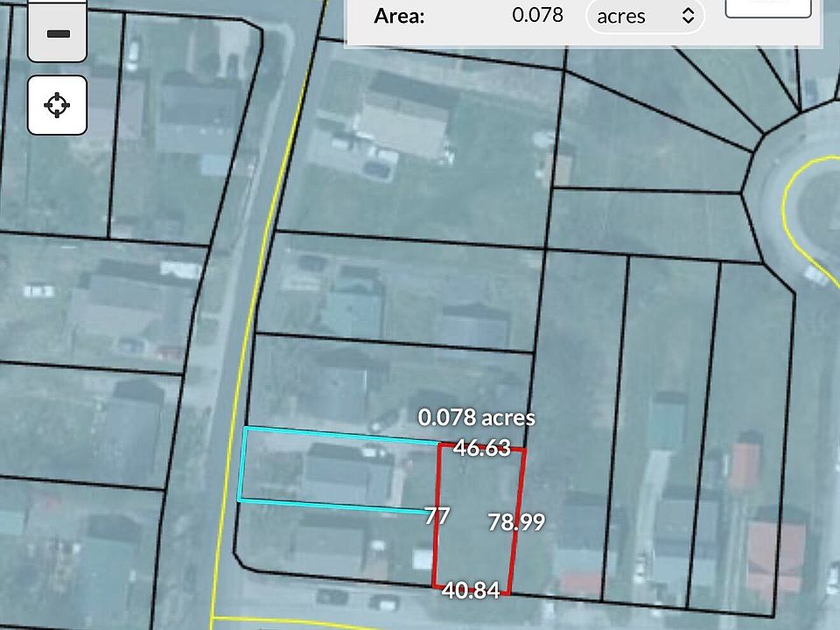Screen dimensions: 840x630
Task: Select the 46.63 side measurement
Action: [481, 448]
